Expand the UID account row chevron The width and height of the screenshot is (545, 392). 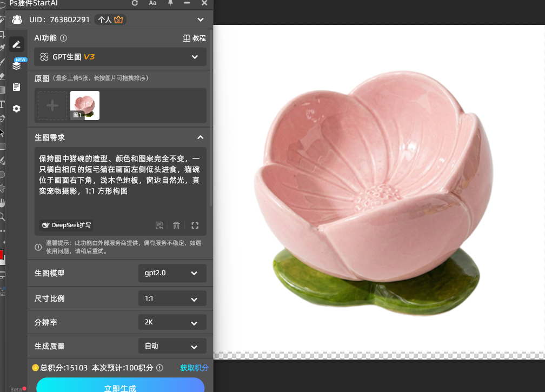click(x=201, y=19)
